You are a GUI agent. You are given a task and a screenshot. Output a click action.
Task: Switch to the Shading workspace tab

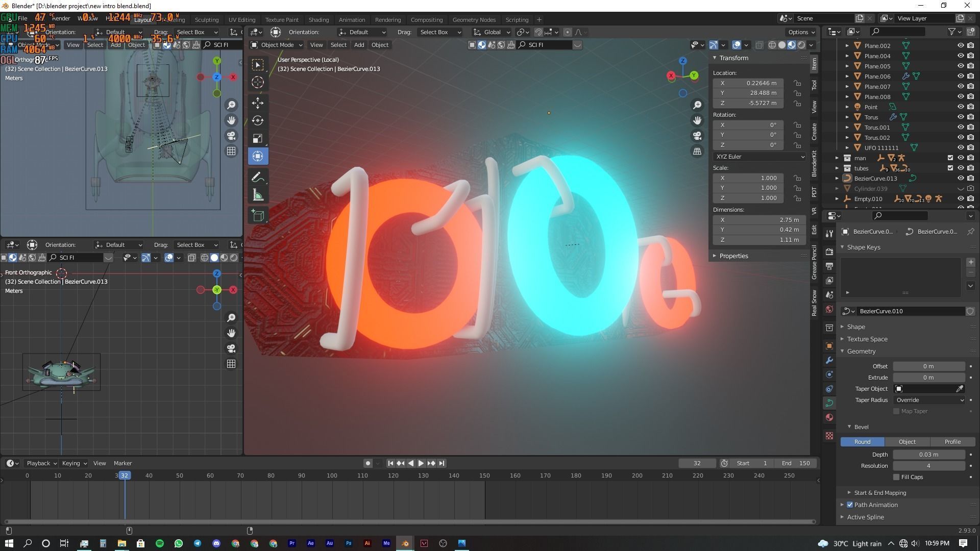pyautogui.click(x=318, y=19)
